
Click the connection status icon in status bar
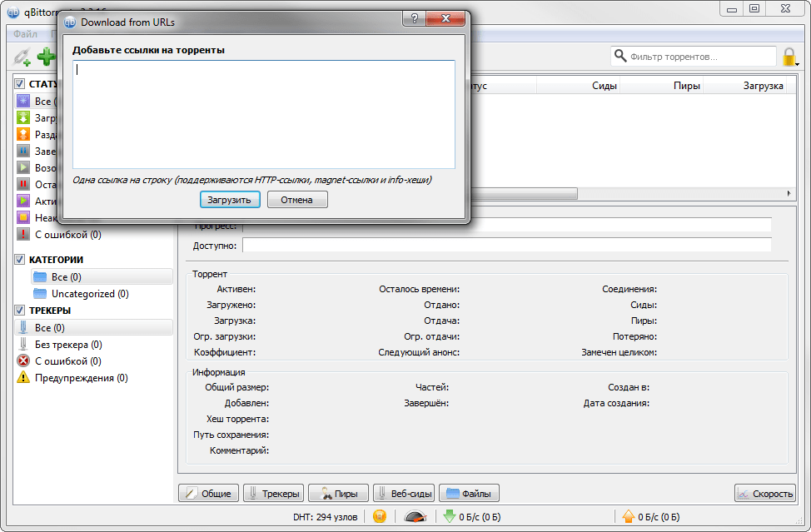[x=380, y=516]
